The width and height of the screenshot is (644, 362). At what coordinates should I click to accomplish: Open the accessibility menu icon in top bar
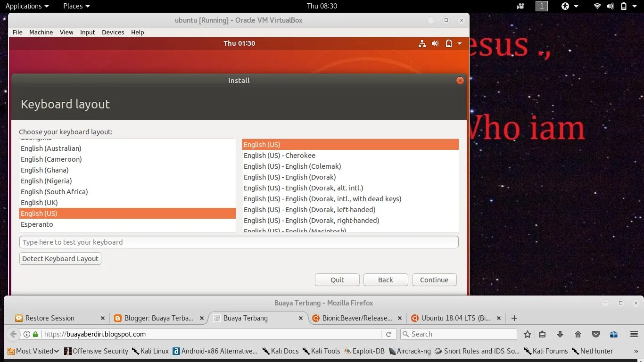pyautogui.click(x=565, y=6)
